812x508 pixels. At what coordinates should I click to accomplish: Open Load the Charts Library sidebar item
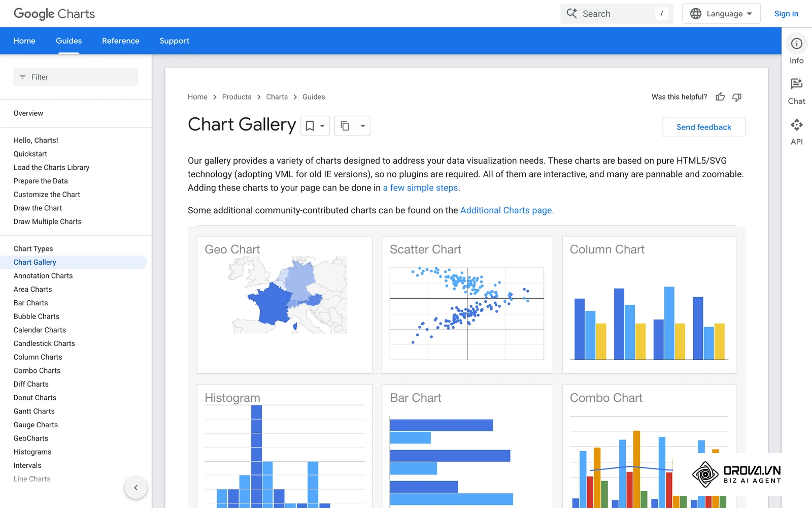pos(51,168)
